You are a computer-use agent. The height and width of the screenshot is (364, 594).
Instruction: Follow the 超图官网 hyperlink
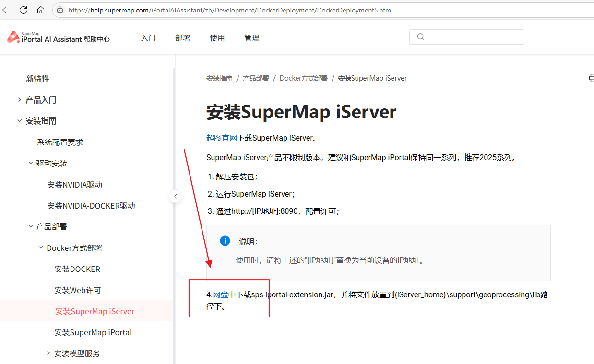pyautogui.click(x=222, y=138)
